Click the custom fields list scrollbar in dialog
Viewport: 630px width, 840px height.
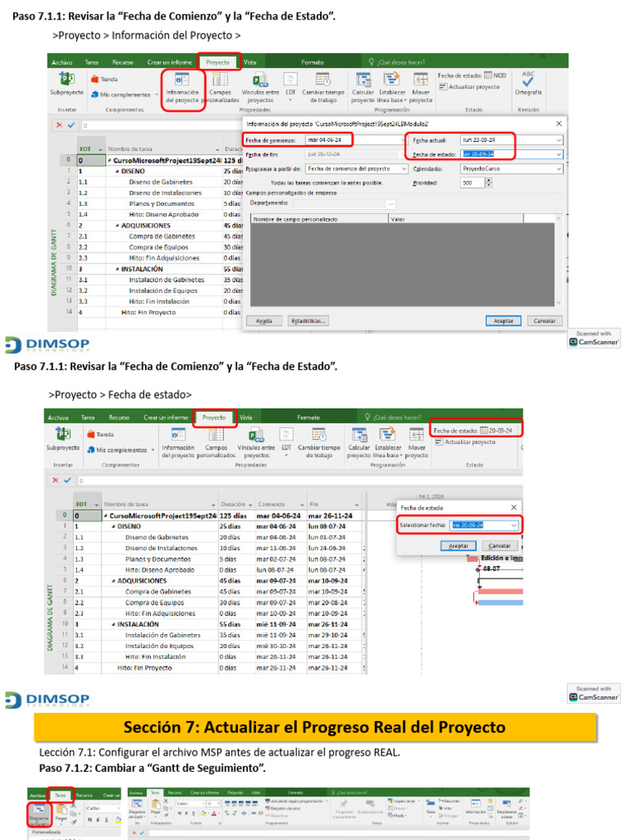click(x=559, y=261)
